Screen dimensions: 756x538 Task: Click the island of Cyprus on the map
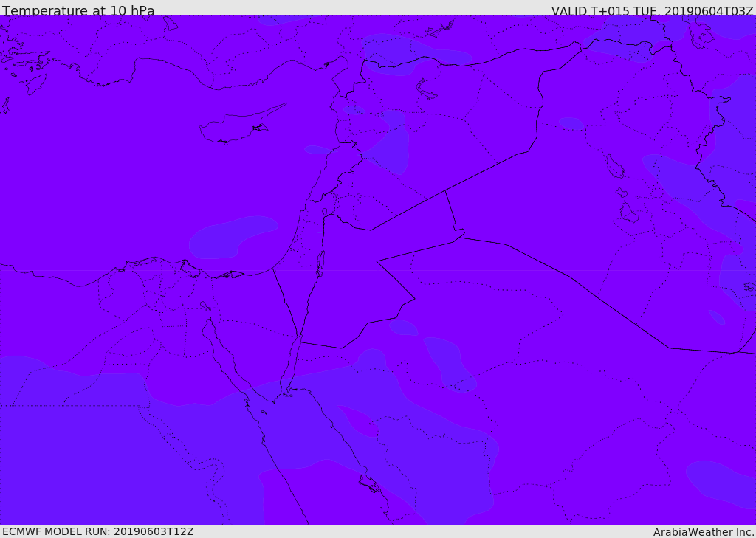(241, 125)
